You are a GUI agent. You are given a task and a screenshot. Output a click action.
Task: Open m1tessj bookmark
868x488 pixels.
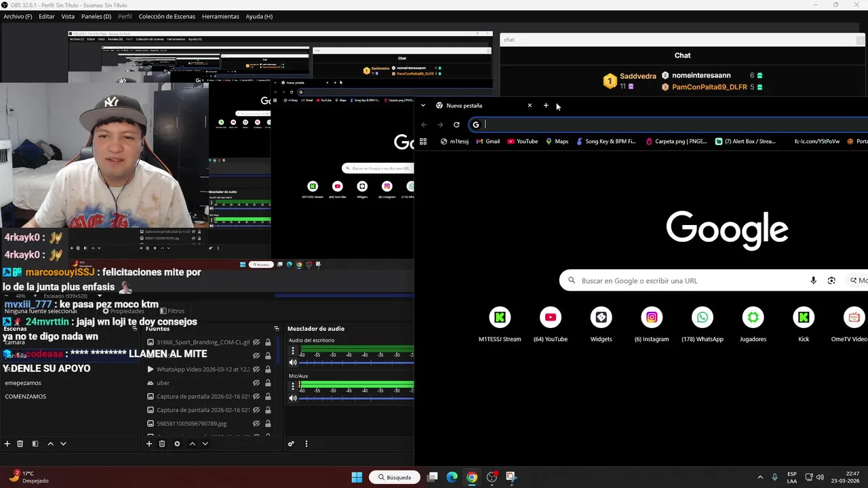pyautogui.click(x=454, y=142)
